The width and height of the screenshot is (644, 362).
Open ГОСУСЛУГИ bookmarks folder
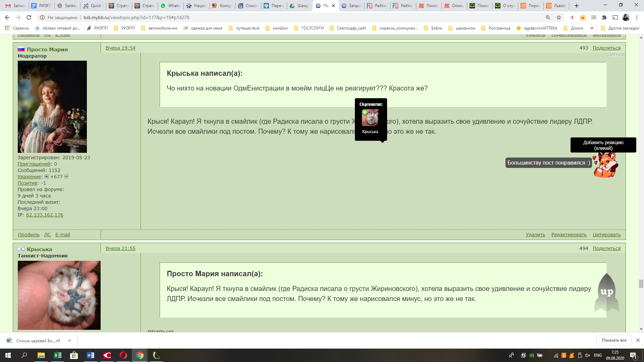(x=309, y=28)
